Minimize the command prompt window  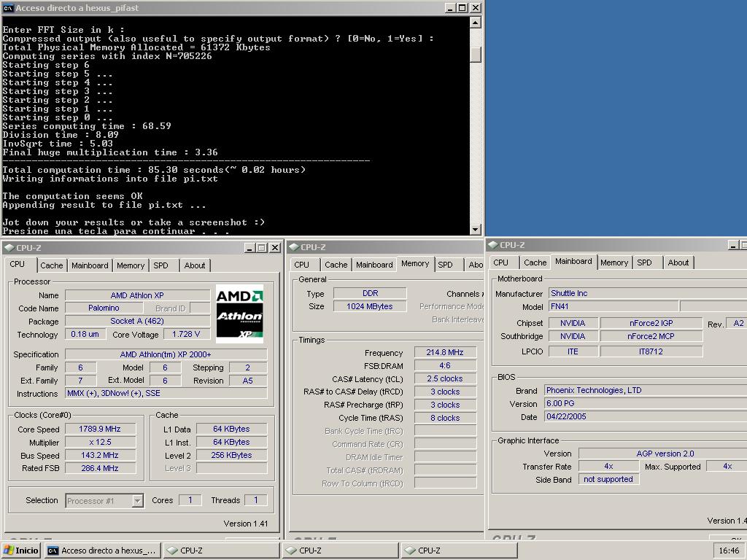click(450, 8)
